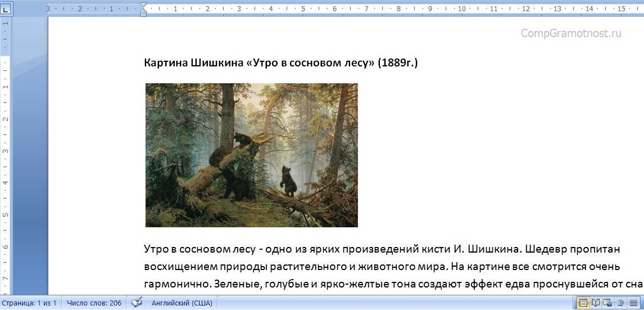Click text line starting 'восхищением природы'
644x310 pixels.
click(x=382, y=267)
